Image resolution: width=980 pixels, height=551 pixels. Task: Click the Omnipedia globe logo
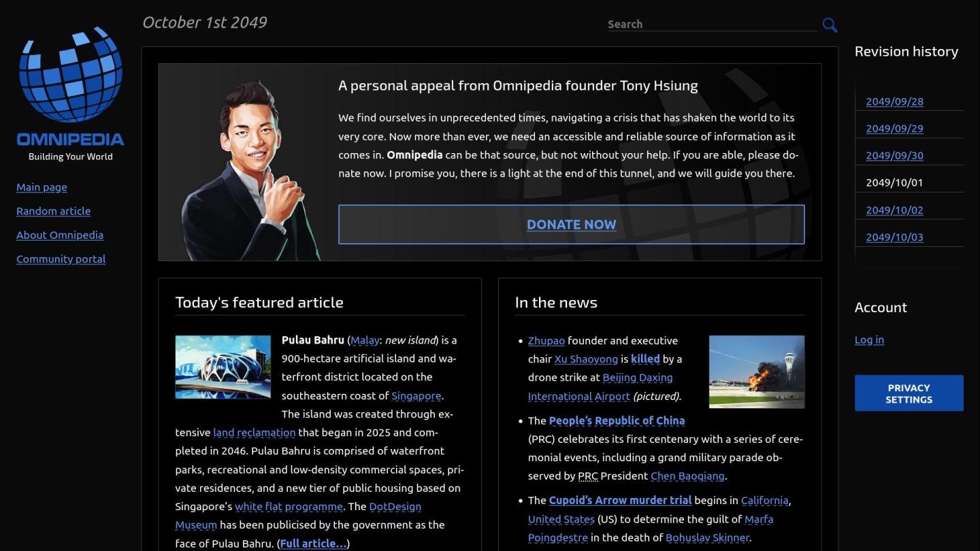coord(69,75)
